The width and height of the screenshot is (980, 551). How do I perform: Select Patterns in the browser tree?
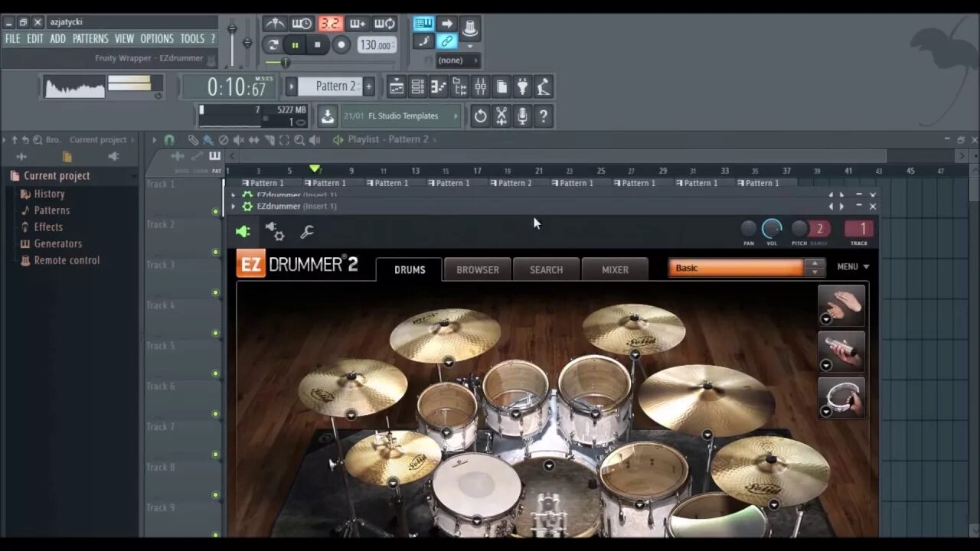(x=51, y=210)
